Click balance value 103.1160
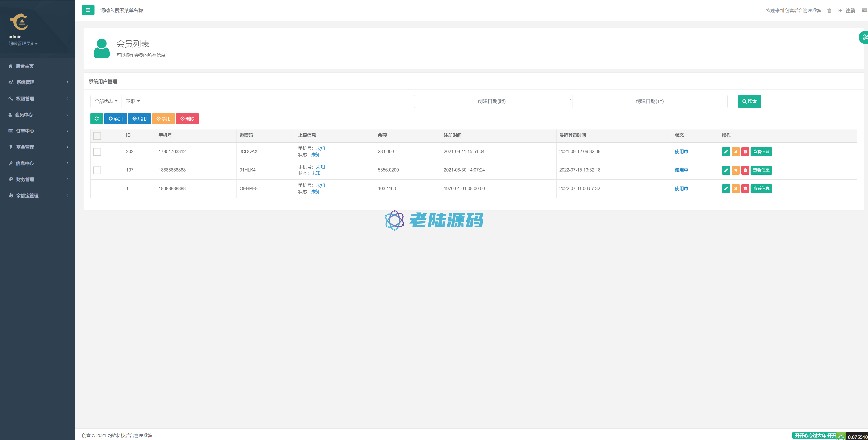This screenshot has width=868, height=440. (x=387, y=189)
